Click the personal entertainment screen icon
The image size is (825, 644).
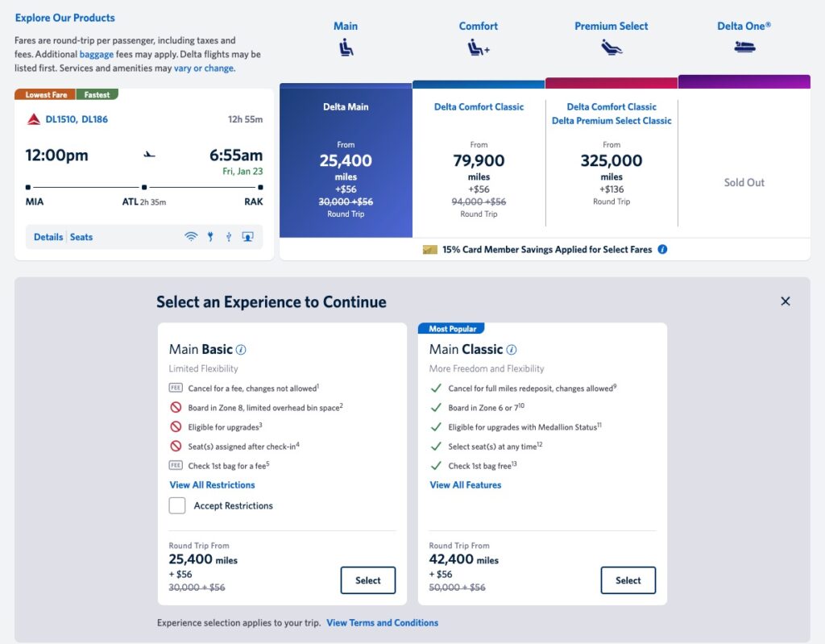[x=247, y=237]
